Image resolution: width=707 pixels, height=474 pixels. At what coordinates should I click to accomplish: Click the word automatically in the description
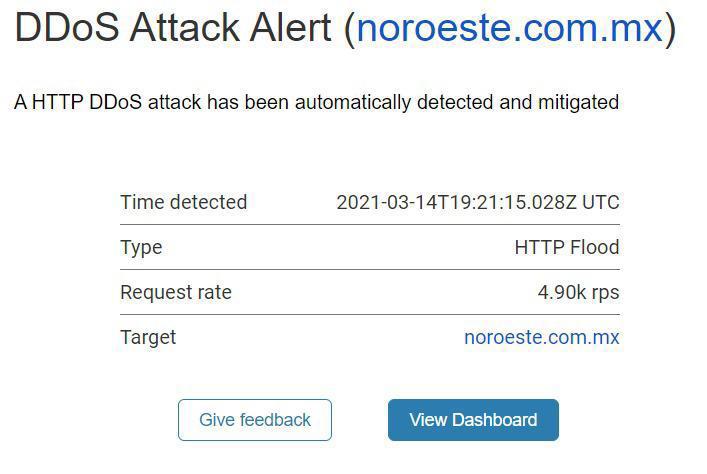[x=353, y=102]
